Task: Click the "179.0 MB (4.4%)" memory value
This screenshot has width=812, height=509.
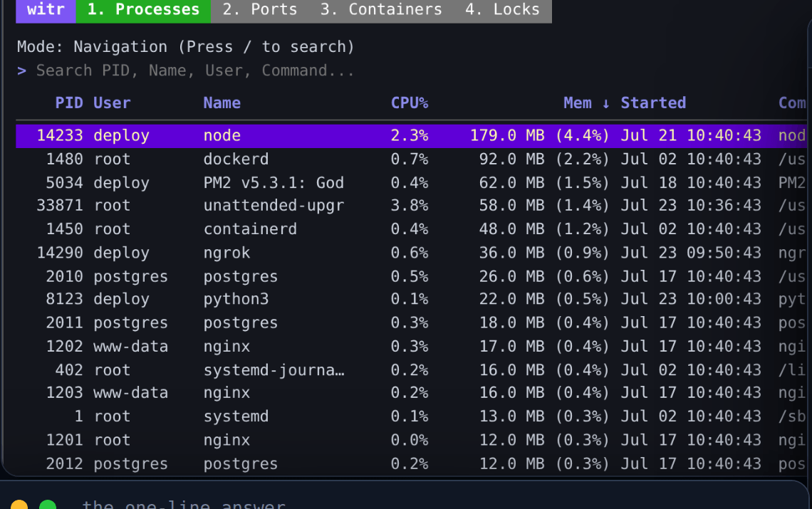Action: (540, 136)
